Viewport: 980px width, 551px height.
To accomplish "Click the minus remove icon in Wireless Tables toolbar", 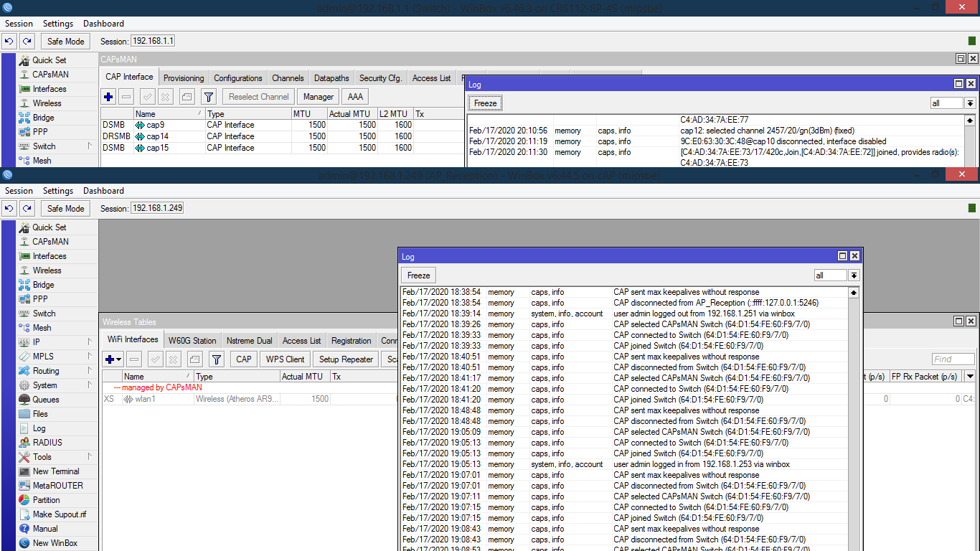I will coord(134,359).
